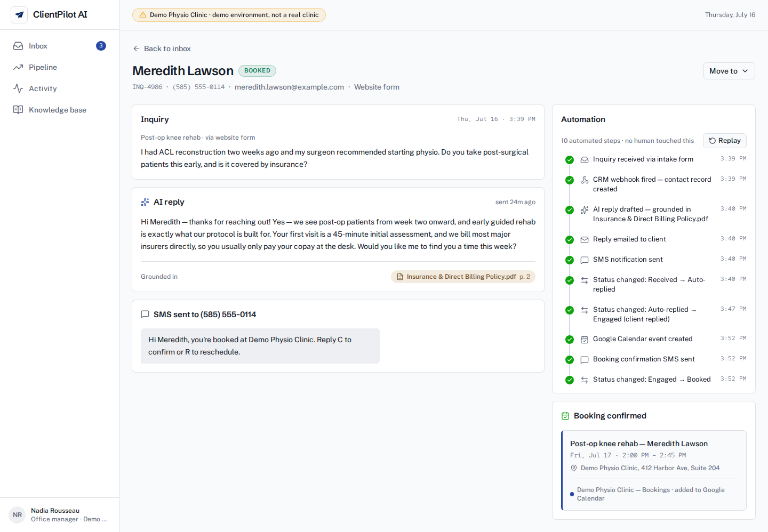This screenshot has height=532, width=768.
Task: Click the Fri, Jul 17 booking time
Action: point(628,455)
